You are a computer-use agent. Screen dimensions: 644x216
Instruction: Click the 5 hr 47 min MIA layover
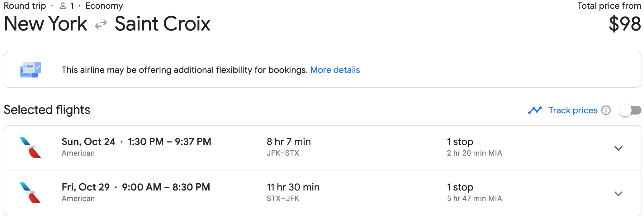475,198
